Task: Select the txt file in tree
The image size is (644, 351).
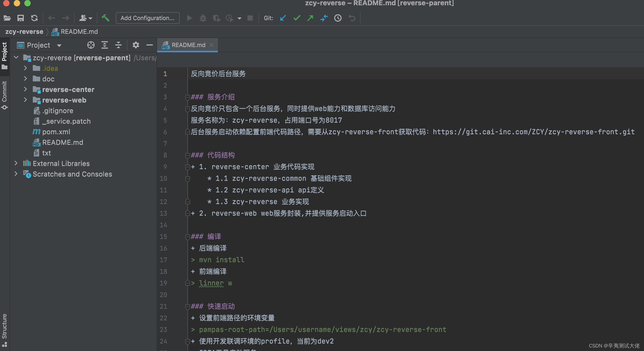Action: tap(47, 153)
